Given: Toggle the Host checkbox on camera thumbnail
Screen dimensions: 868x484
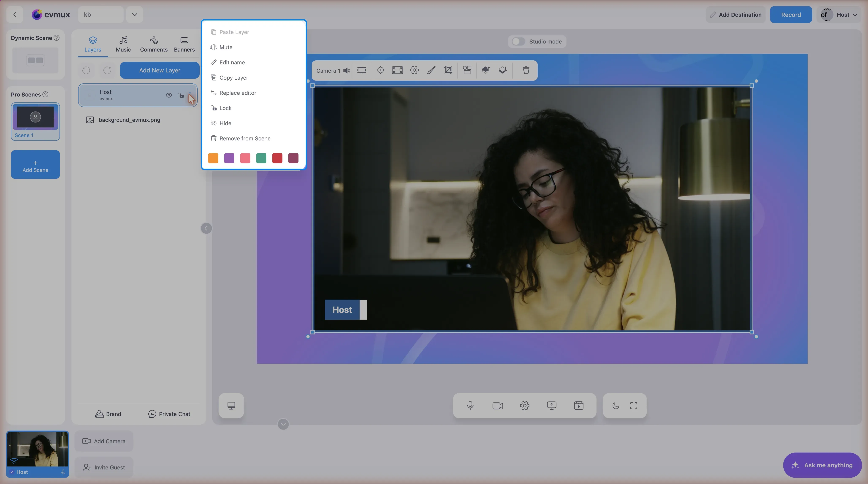Looking at the screenshot, I should 12,472.
